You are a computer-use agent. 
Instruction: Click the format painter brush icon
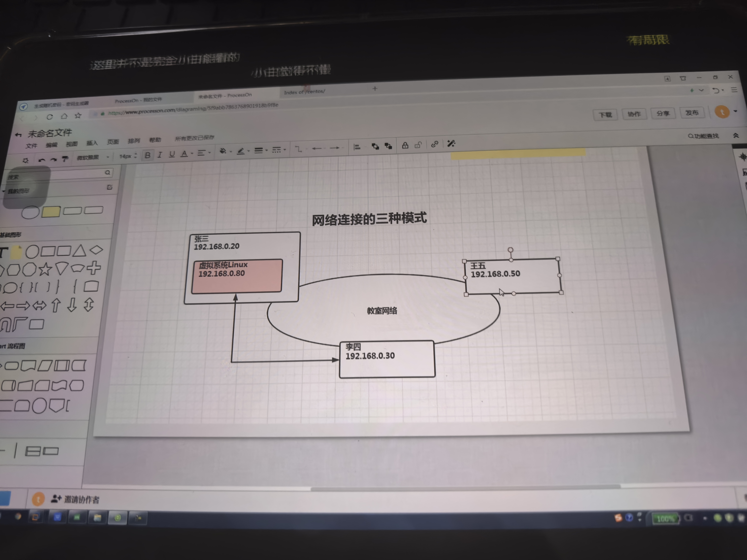65,158
